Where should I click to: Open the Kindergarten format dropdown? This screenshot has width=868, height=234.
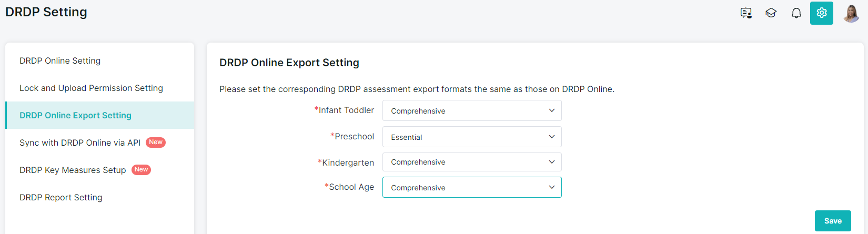coord(471,162)
